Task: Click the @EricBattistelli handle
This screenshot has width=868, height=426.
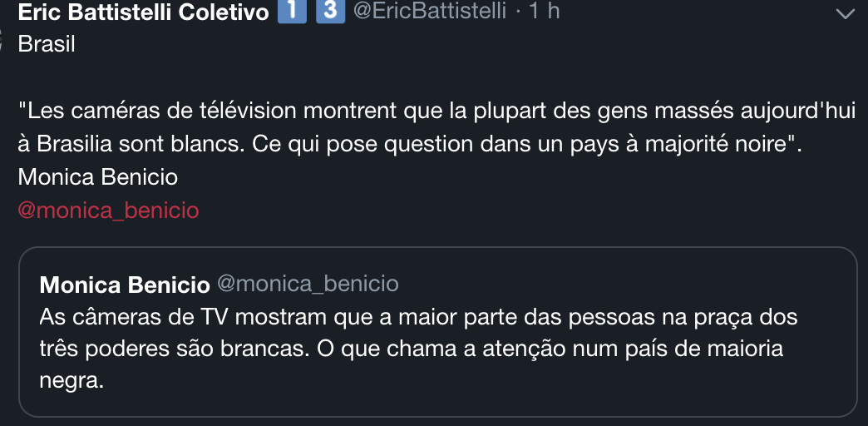Action: [430, 12]
